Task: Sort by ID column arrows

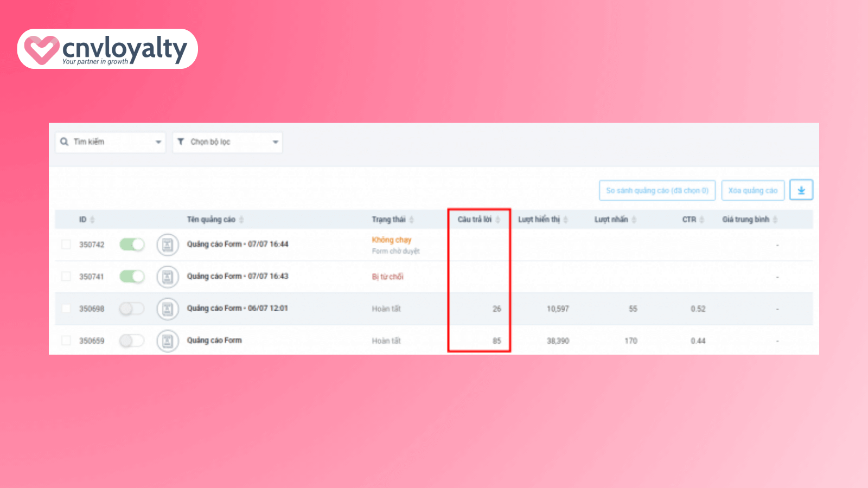Action: pyautogui.click(x=92, y=220)
